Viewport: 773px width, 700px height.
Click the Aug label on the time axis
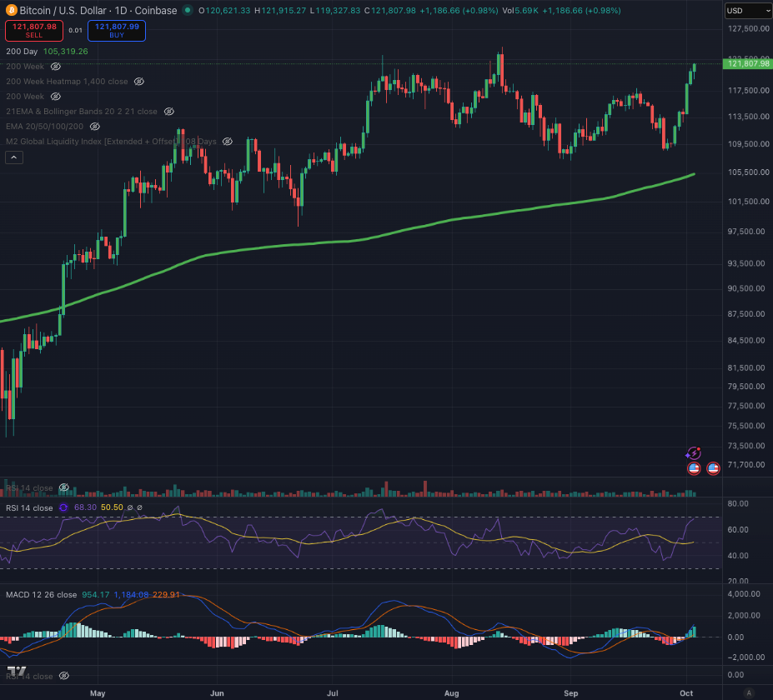pos(452,693)
